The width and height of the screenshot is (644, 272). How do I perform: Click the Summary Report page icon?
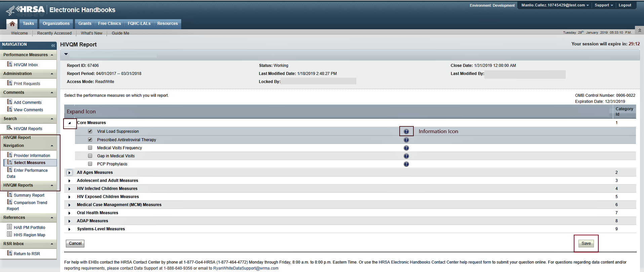point(10,195)
